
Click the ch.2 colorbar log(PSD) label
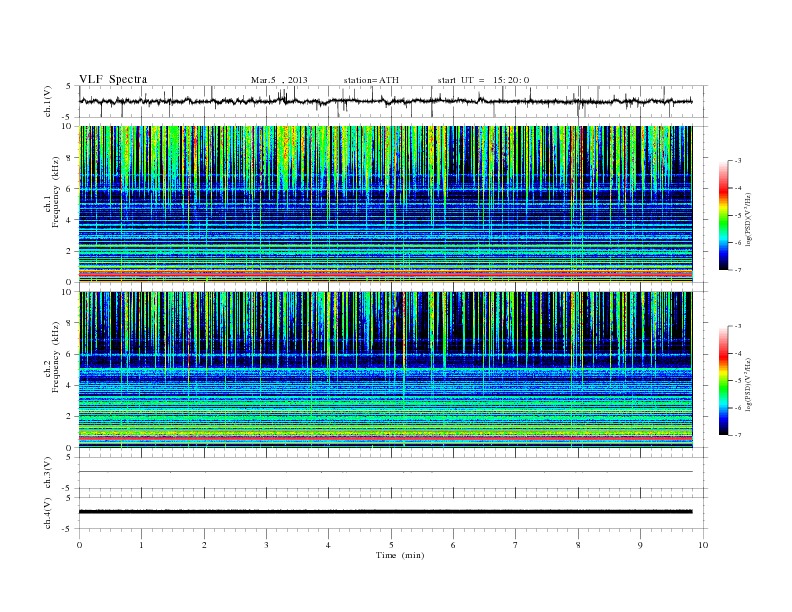point(750,384)
